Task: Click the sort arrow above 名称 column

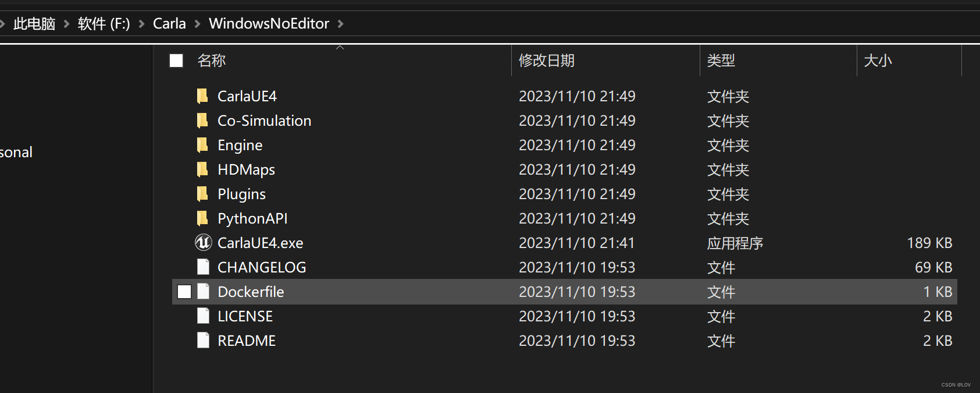Action: click(x=340, y=47)
